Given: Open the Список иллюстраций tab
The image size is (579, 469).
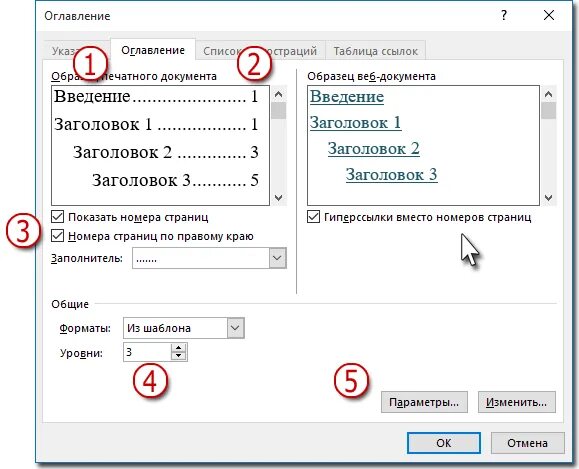Looking at the screenshot, I should click(x=260, y=51).
